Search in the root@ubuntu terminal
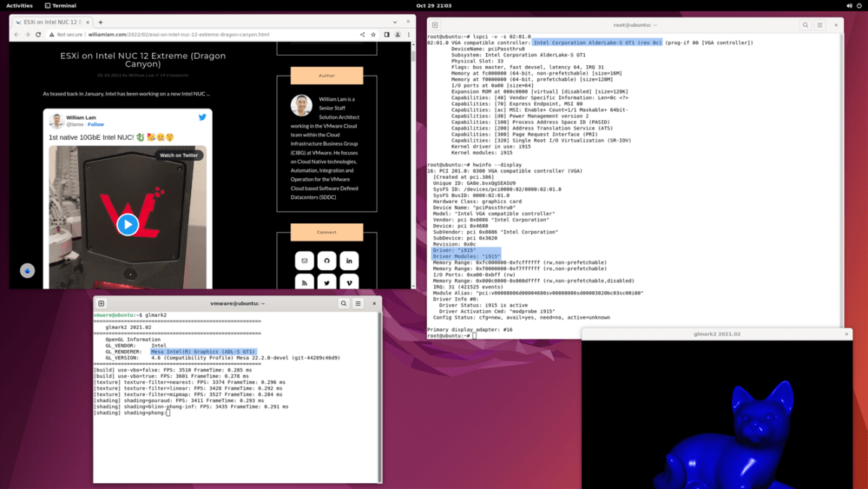 [x=806, y=25]
